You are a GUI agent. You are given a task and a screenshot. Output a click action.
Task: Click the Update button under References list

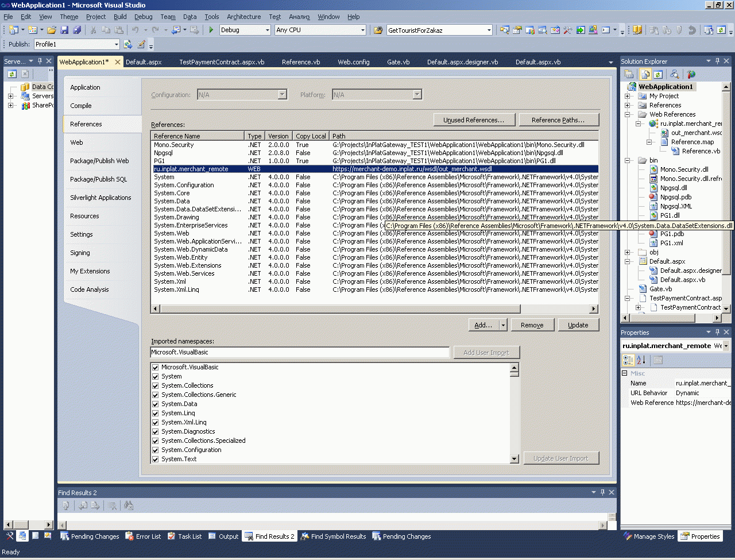pos(578,325)
